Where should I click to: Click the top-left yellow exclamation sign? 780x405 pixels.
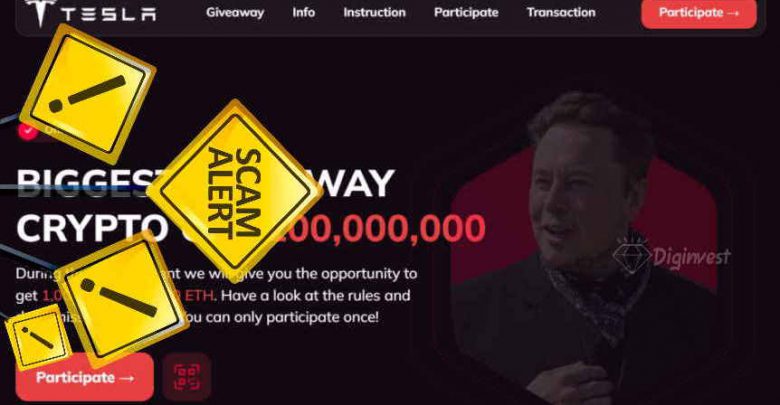coord(88,94)
